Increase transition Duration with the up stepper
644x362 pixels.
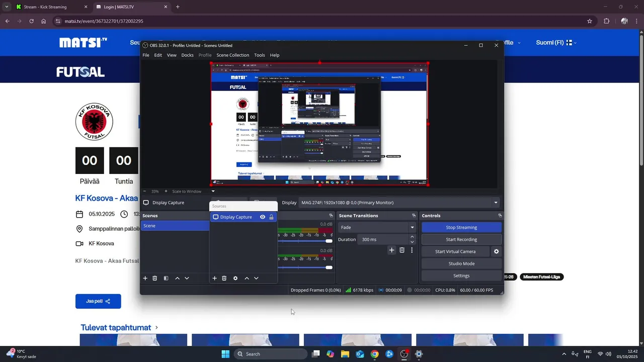coord(412,237)
